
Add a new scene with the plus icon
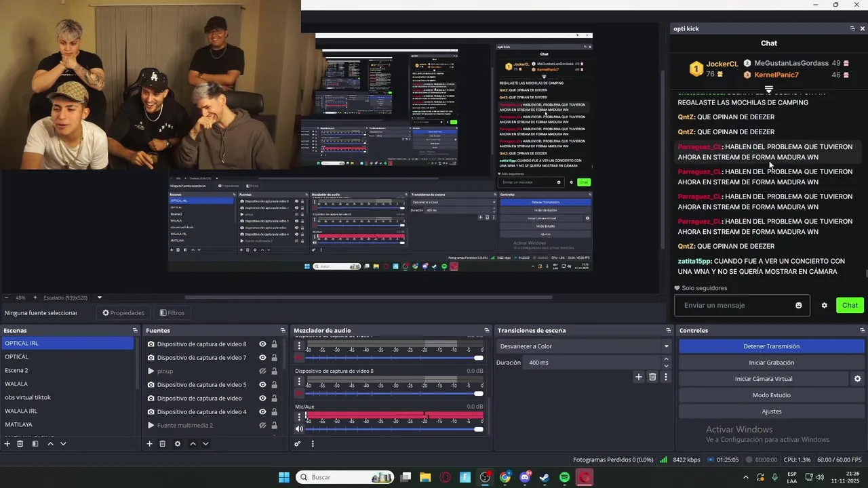(7, 444)
